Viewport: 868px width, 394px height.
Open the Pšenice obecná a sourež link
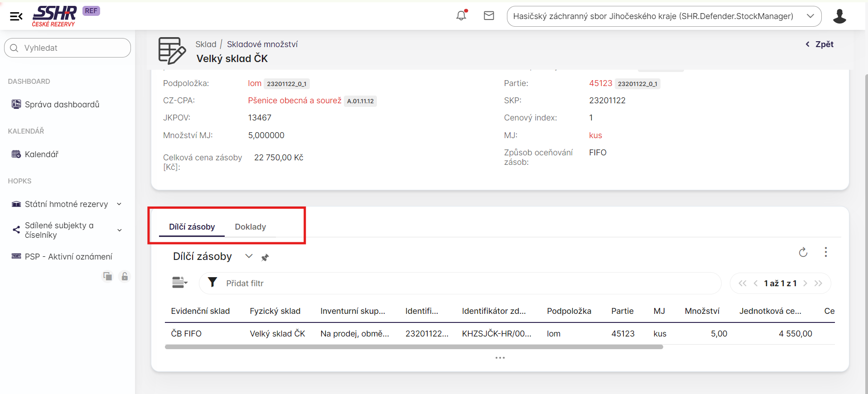294,101
